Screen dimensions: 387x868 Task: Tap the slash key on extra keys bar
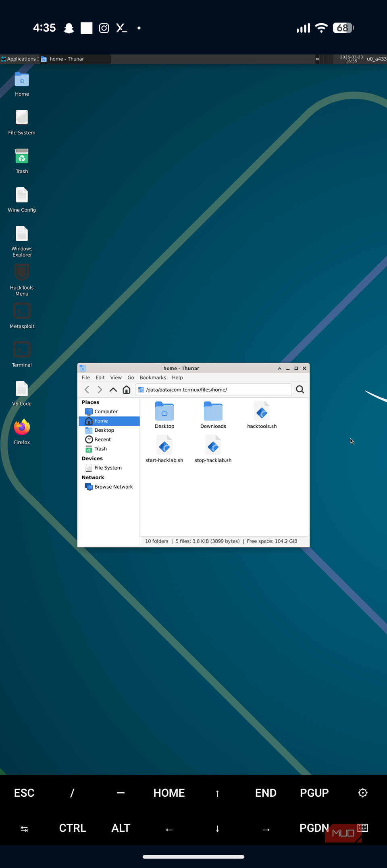point(73,793)
